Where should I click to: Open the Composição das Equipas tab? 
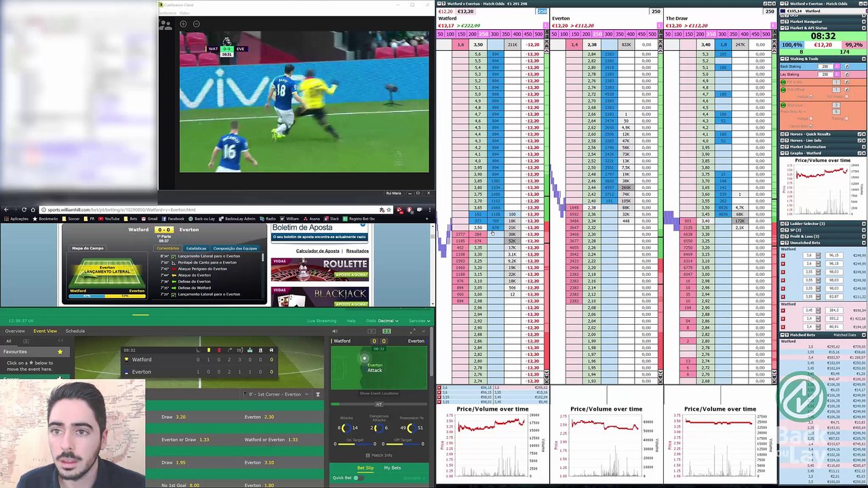[235, 248]
